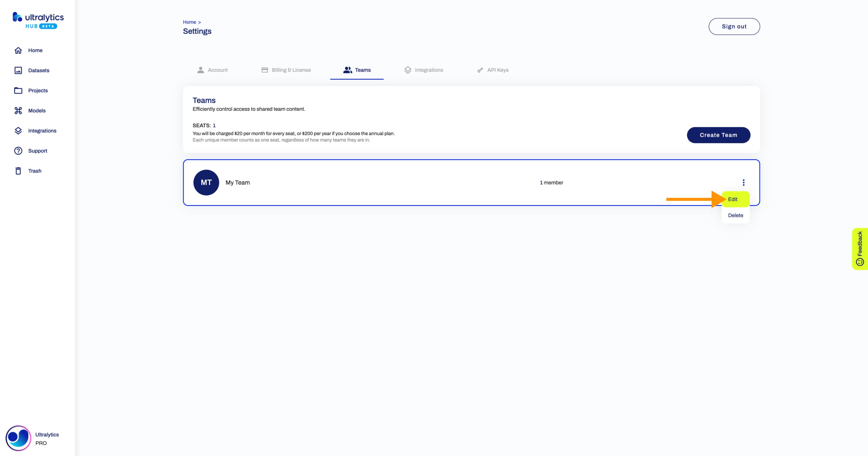
Task: Click the Projects sidebar icon
Action: tap(18, 90)
